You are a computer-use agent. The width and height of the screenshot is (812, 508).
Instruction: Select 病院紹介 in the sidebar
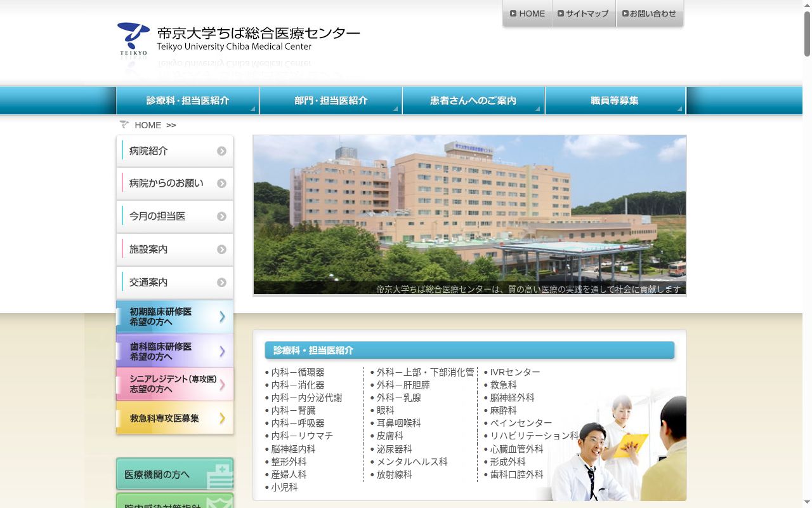[x=174, y=151]
